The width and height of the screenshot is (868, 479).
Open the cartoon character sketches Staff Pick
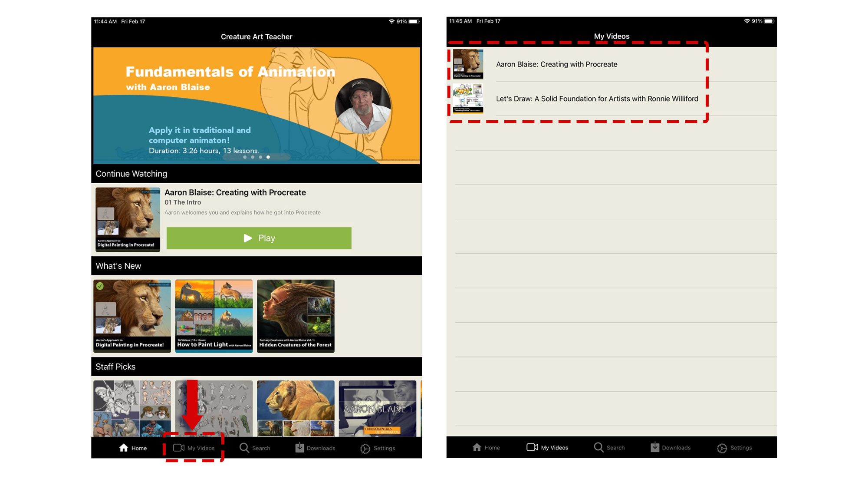(x=132, y=408)
